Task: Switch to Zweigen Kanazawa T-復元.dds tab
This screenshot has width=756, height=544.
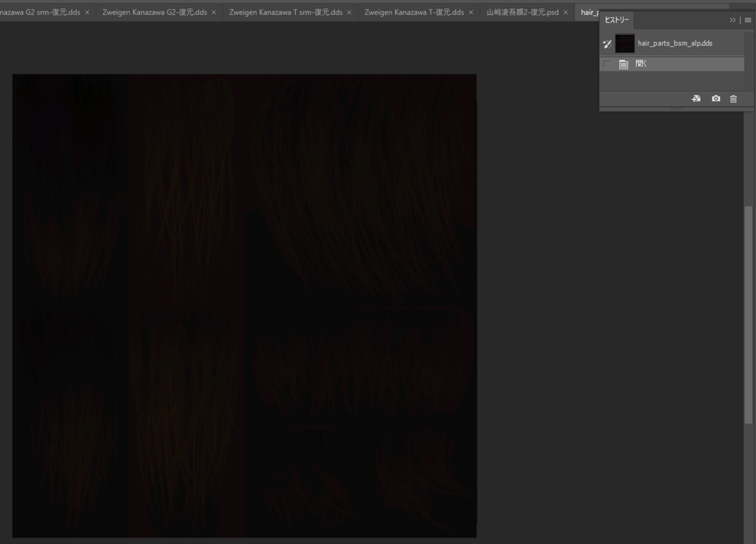Action: tap(414, 12)
